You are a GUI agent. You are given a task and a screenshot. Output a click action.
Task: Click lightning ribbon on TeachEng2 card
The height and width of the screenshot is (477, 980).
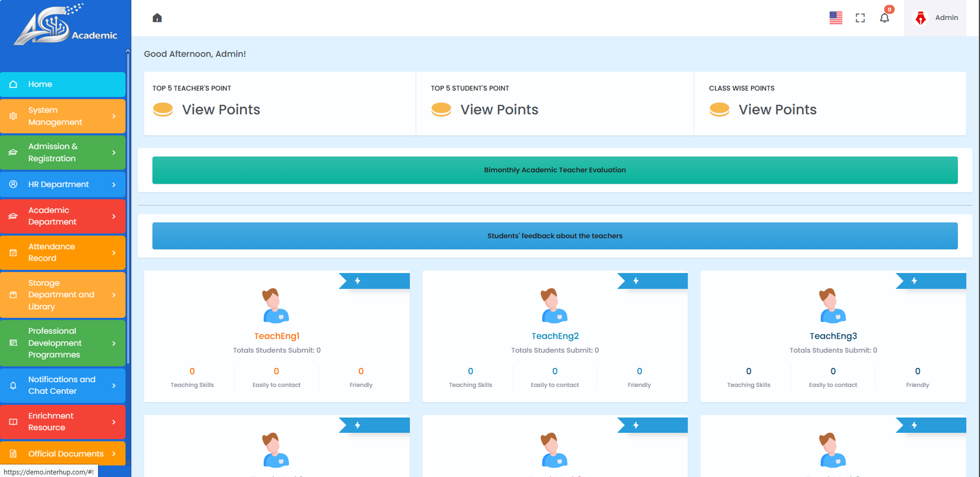(652, 281)
